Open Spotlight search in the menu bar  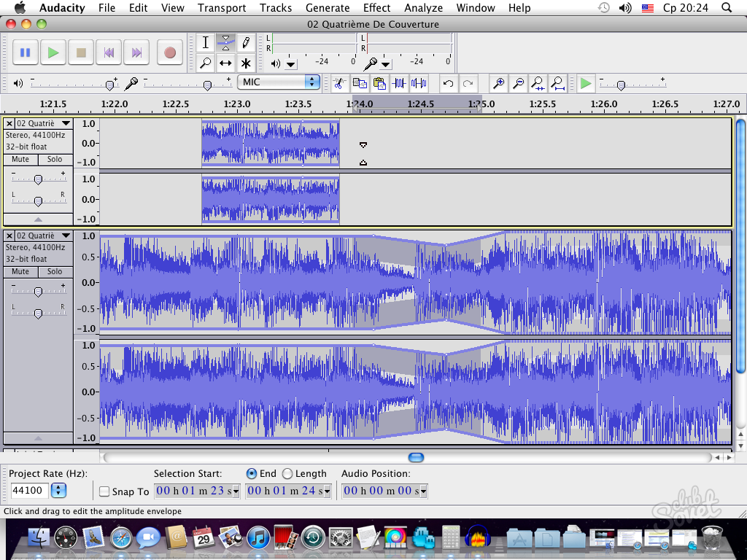[727, 7]
